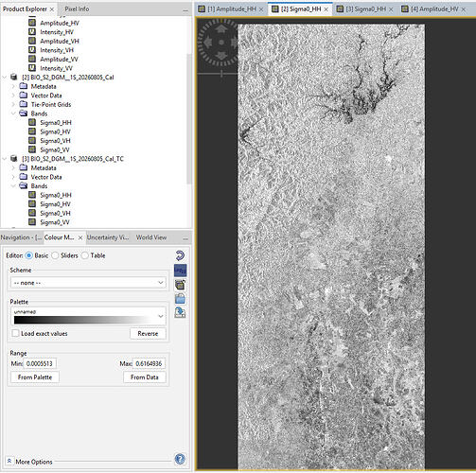
Task: Close the Colour Manipulation tab
Action: click(80, 237)
